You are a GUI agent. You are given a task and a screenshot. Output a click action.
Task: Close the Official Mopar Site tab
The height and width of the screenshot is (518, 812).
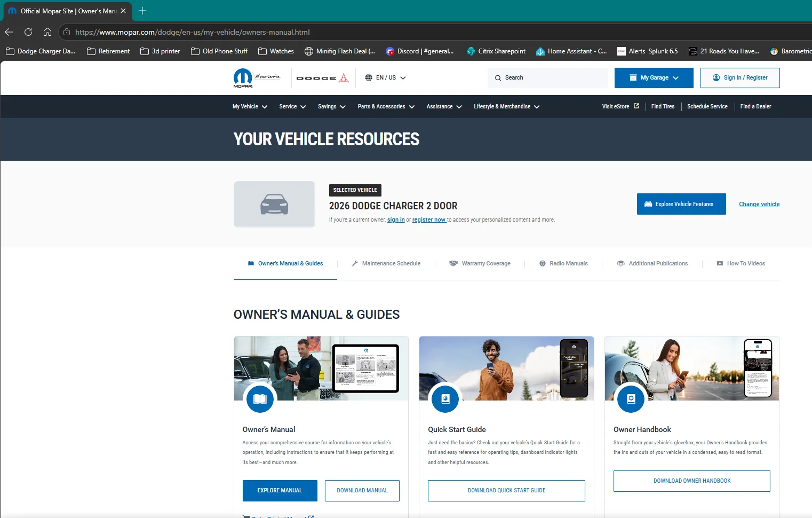click(123, 11)
